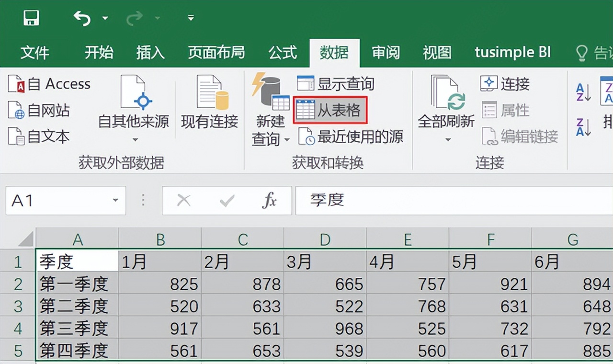This screenshot has height=364, width=613.
Task: Click the fx Insert Function button
Action: [x=270, y=200]
